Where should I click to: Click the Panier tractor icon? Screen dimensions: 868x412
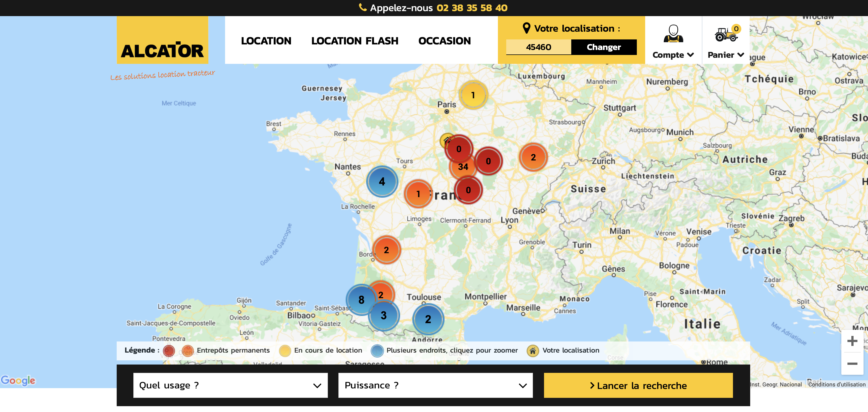(725, 34)
